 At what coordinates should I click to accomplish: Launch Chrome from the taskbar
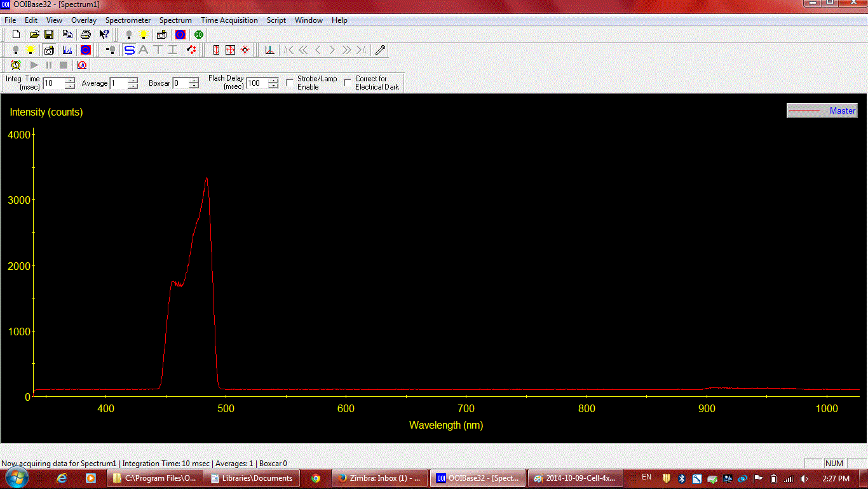[x=316, y=478]
